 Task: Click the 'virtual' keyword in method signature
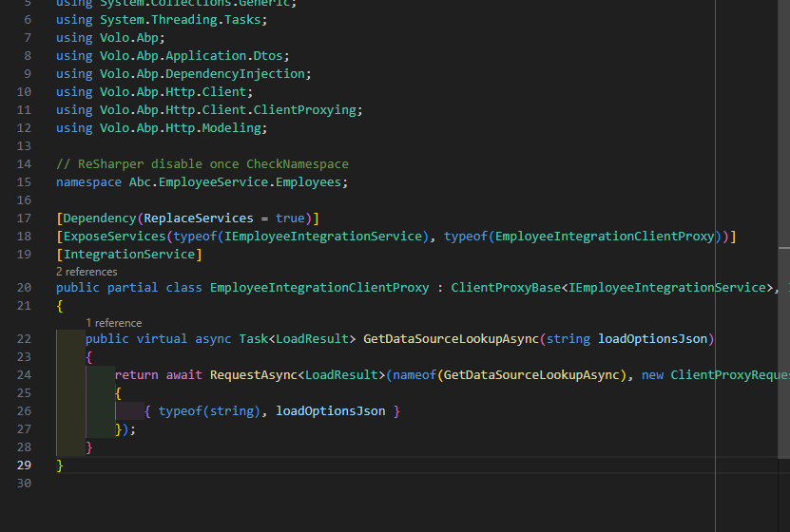163,339
